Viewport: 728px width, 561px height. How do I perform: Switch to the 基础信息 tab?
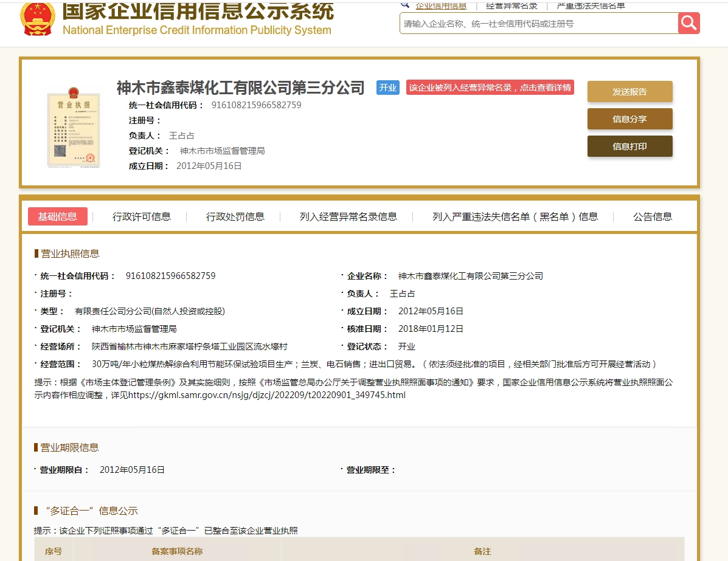pyautogui.click(x=58, y=216)
